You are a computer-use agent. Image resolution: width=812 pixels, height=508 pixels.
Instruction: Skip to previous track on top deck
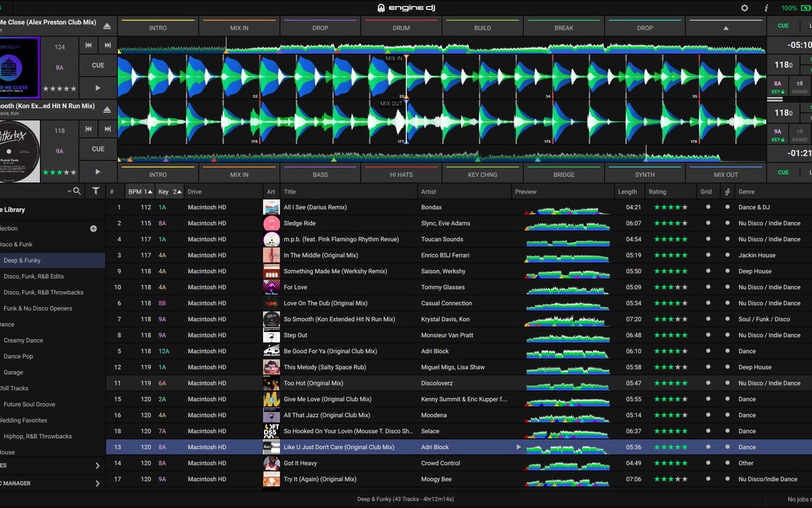[x=89, y=45]
